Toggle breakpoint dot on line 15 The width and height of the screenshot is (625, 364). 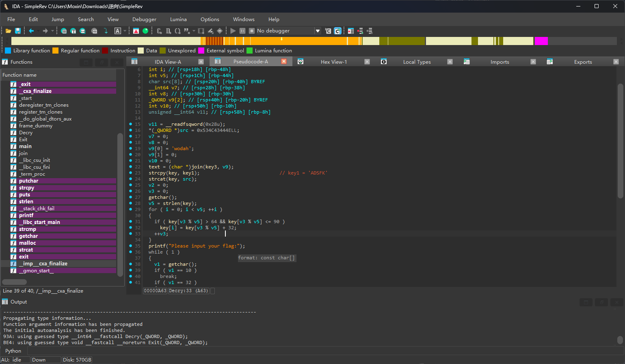click(130, 124)
